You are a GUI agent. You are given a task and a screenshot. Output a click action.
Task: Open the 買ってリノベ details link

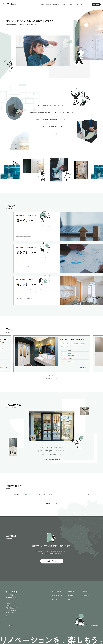click(x=24, y=235)
